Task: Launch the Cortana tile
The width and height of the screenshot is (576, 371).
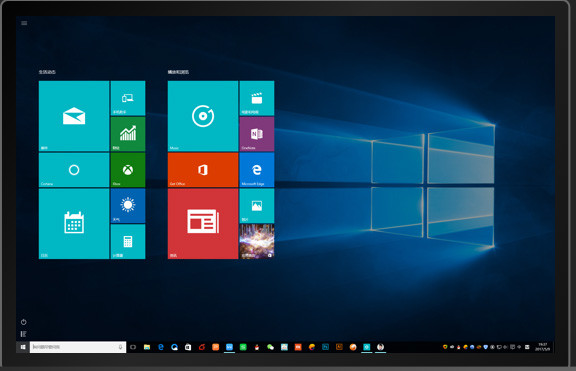Action: point(74,170)
